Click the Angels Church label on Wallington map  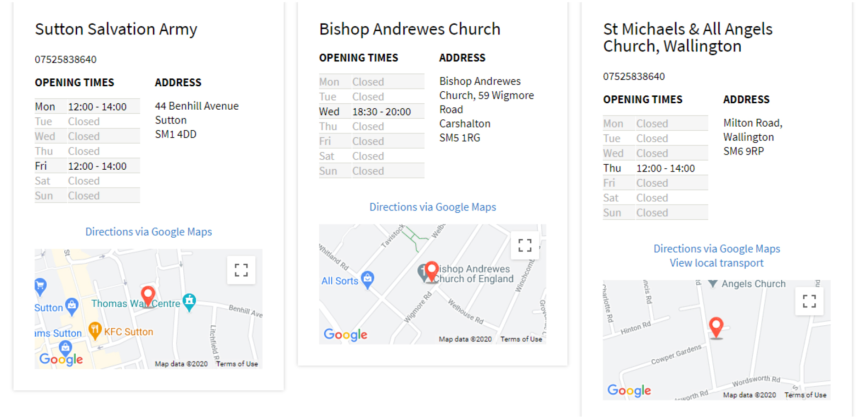click(753, 284)
